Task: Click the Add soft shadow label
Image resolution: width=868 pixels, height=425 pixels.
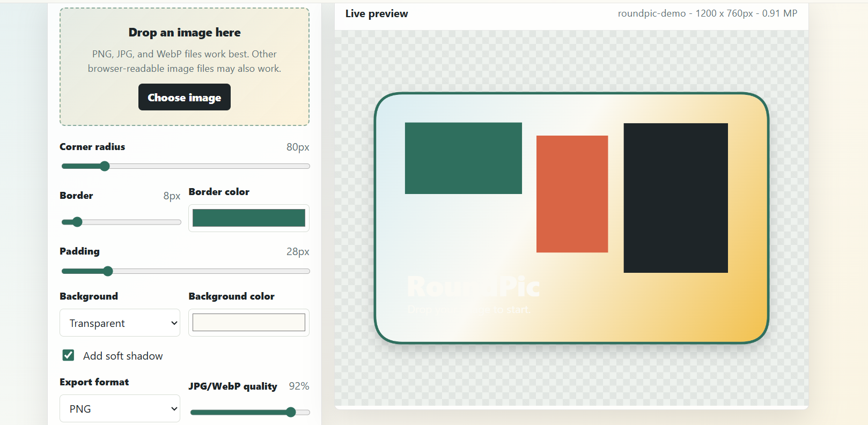Action: (x=123, y=356)
